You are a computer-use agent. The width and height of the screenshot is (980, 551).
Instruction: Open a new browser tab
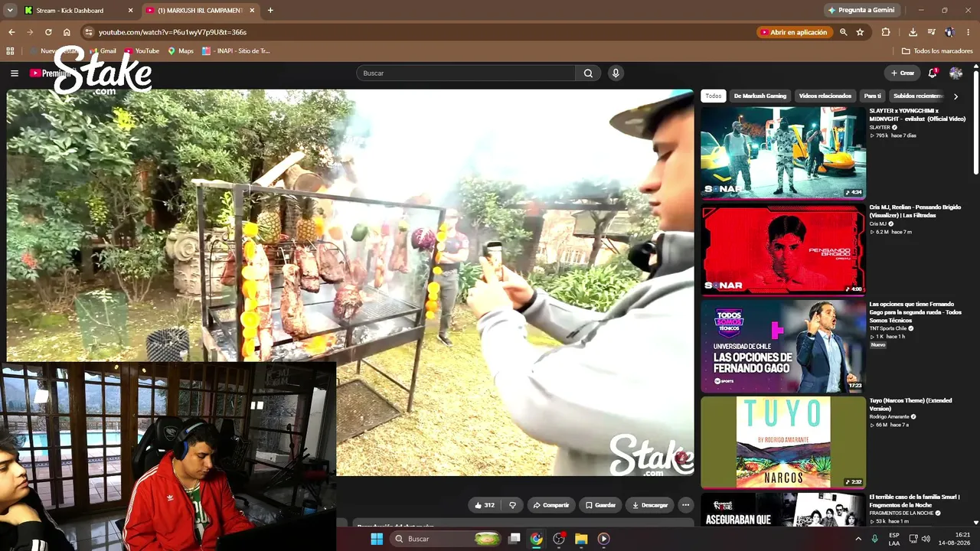point(270,11)
